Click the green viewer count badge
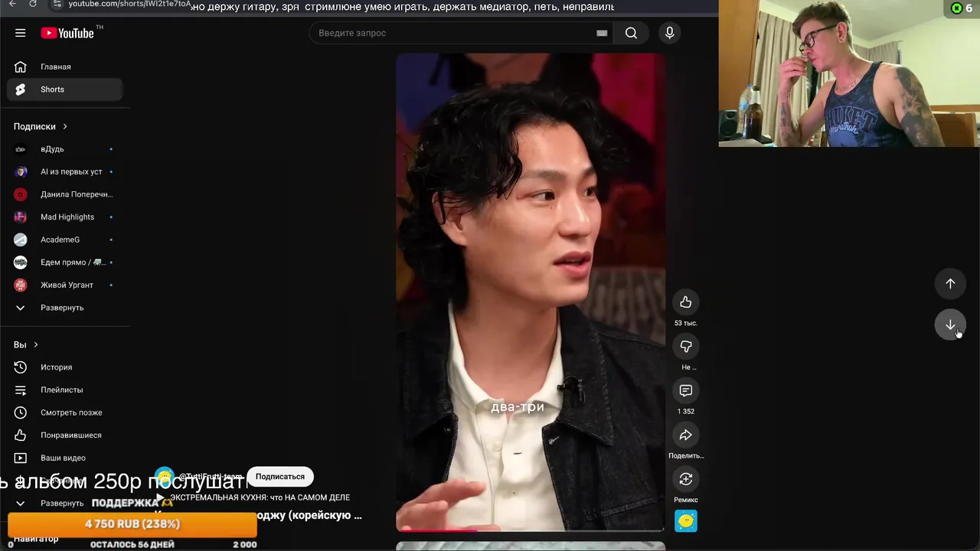 [962, 8]
